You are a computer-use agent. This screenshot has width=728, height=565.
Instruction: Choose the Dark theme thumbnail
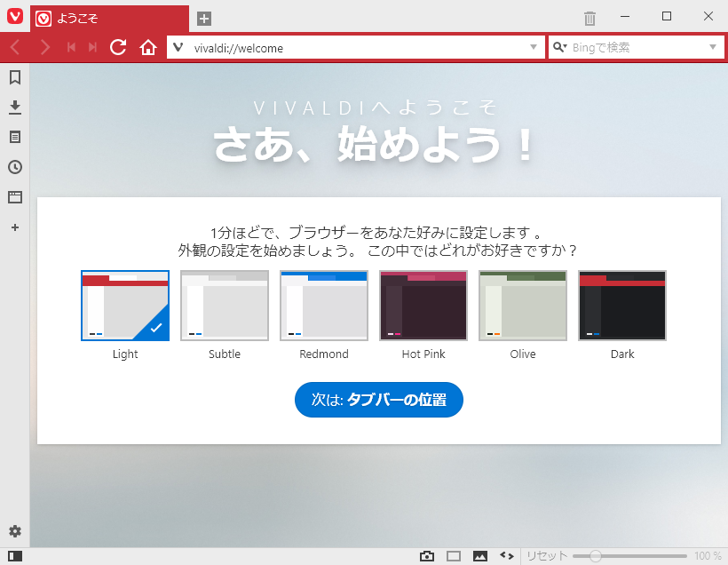pyautogui.click(x=622, y=306)
